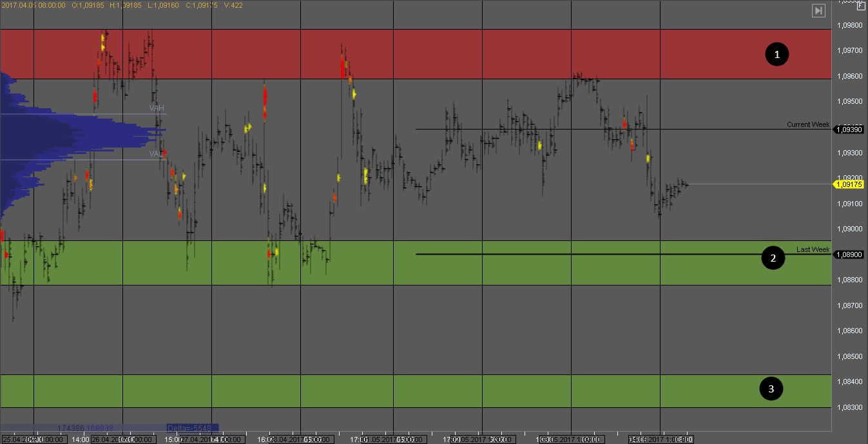
Task: Click the black circle marker numbered 1
Action: pos(776,55)
